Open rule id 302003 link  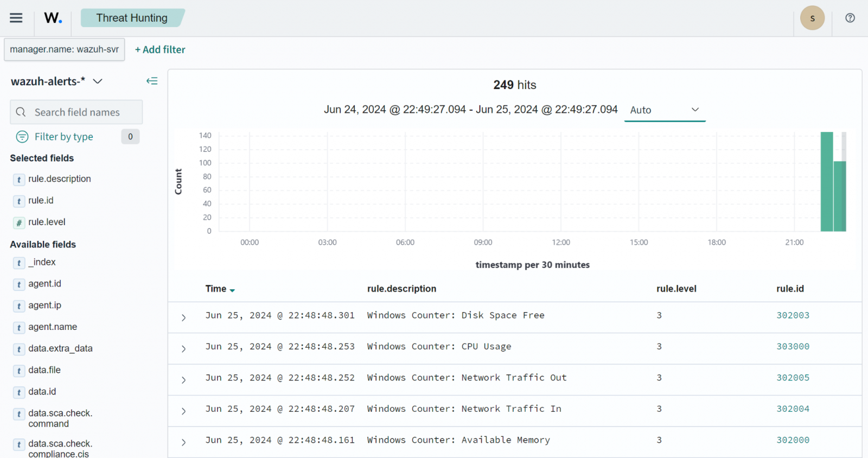pyautogui.click(x=793, y=315)
